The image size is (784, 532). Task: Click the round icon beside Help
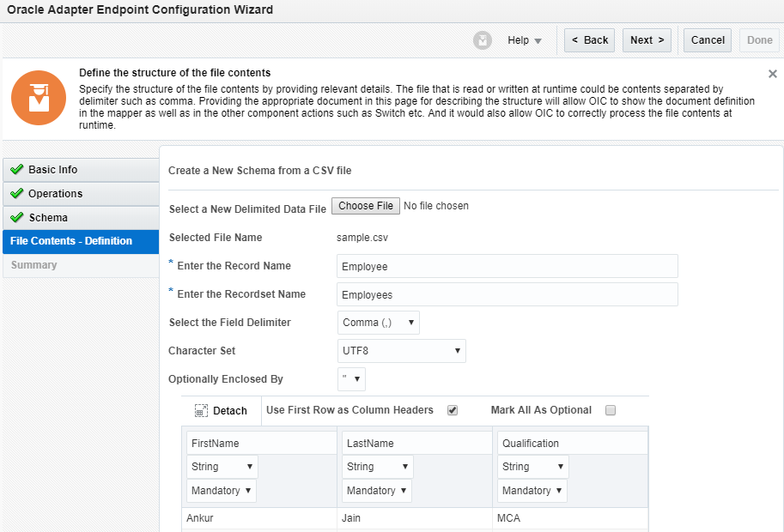[483, 40]
